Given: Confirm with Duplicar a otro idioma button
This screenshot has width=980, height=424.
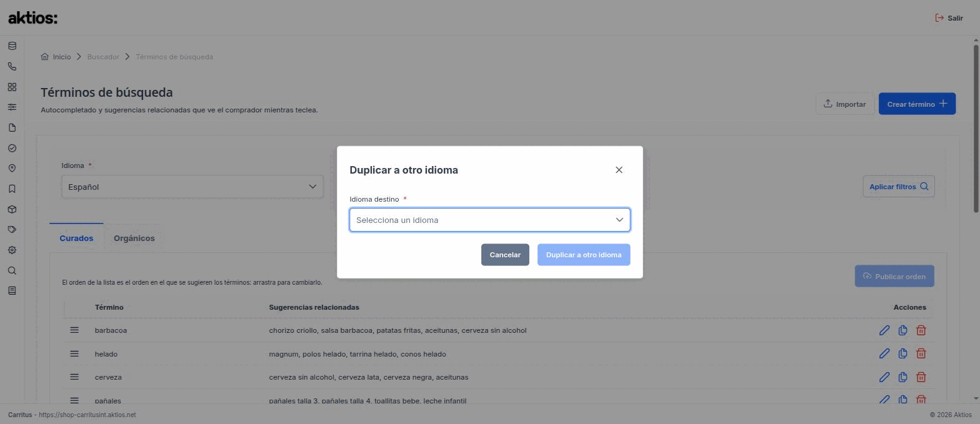Looking at the screenshot, I should click(584, 255).
